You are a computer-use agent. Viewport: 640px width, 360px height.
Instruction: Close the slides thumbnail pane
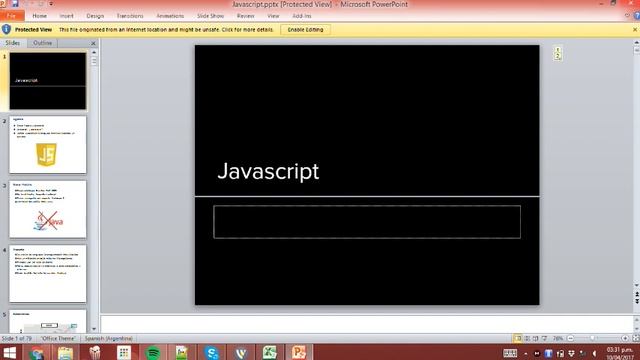click(93, 43)
